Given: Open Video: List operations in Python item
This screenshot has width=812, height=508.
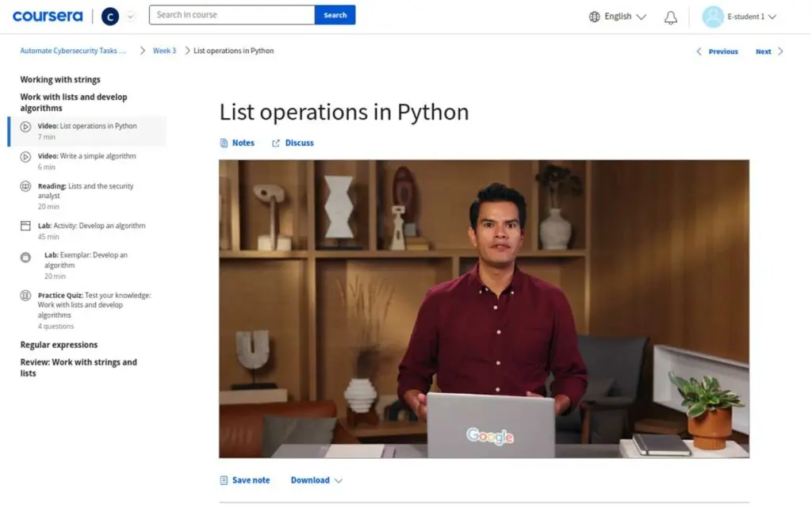Looking at the screenshot, I should [88, 131].
